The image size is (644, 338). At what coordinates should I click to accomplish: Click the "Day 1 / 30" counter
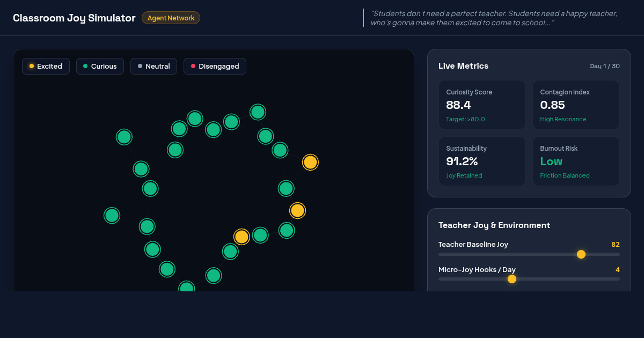click(x=605, y=66)
